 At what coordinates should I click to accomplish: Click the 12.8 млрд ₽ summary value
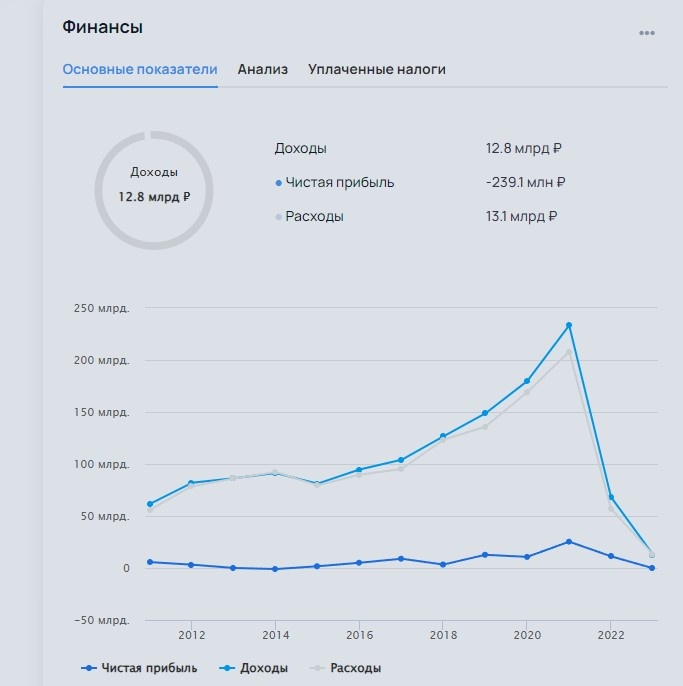coord(523,148)
